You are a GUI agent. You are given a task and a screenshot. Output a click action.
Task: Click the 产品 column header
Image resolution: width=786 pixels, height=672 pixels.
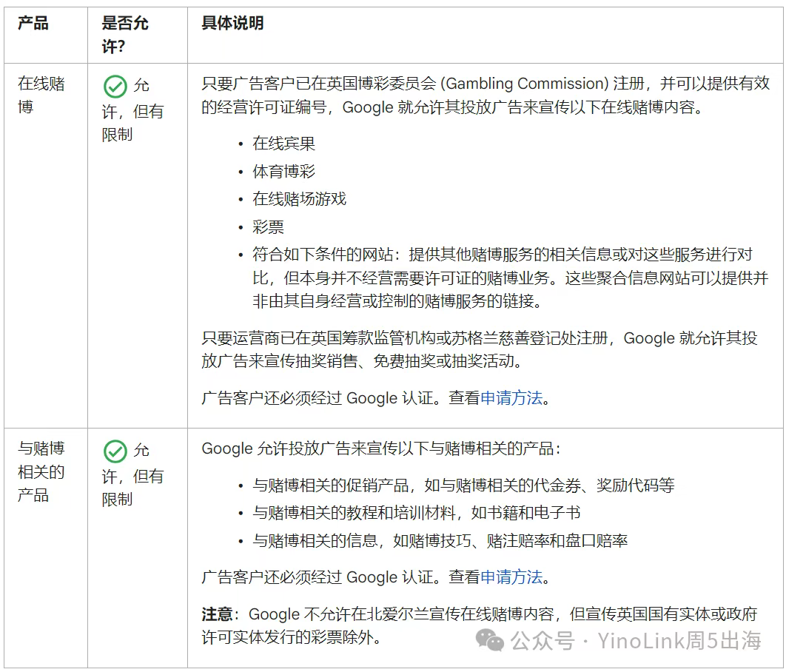(33, 23)
